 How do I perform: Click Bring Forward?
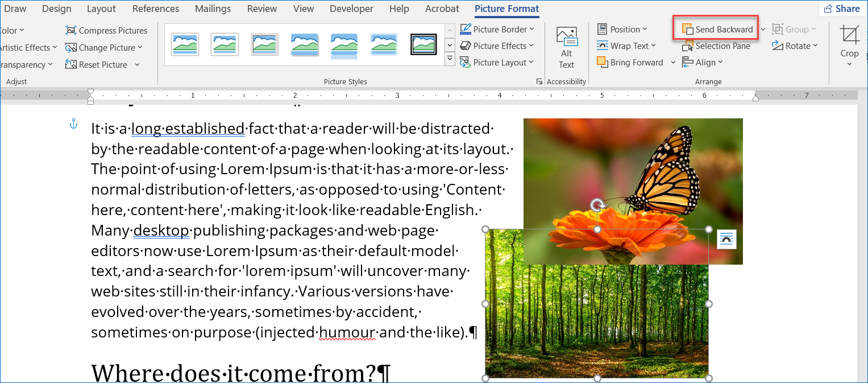[630, 62]
